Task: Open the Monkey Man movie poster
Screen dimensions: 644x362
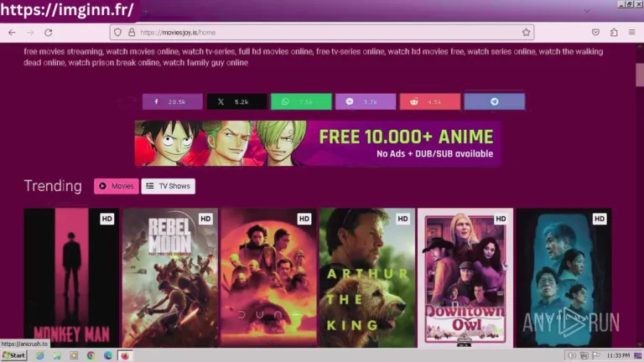Action: pos(71,277)
